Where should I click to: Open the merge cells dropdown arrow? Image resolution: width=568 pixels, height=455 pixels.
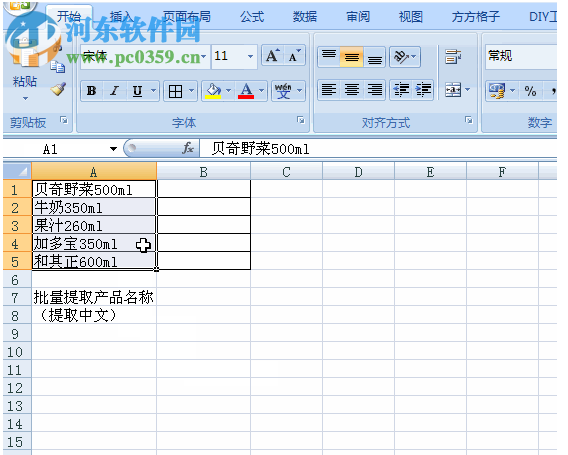(467, 89)
